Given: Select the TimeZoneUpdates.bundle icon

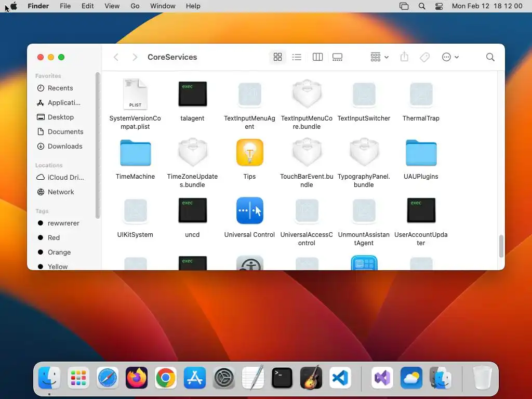Looking at the screenshot, I should coord(192,152).
